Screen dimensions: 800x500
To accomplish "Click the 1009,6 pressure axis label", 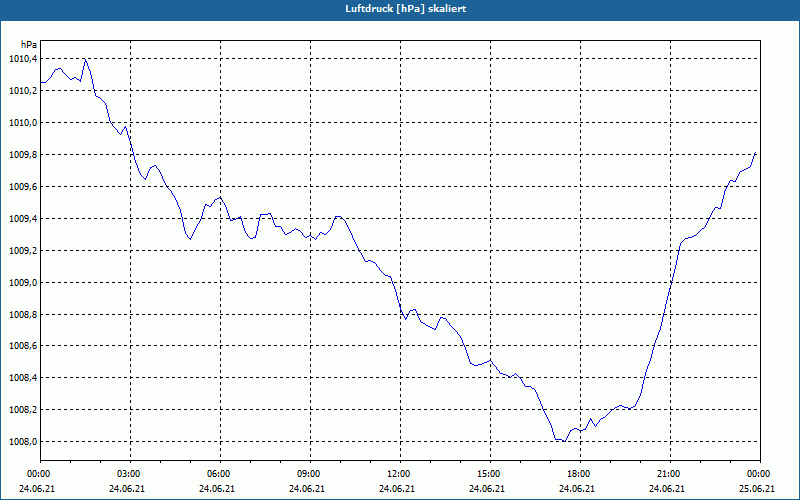I will 23,186.
